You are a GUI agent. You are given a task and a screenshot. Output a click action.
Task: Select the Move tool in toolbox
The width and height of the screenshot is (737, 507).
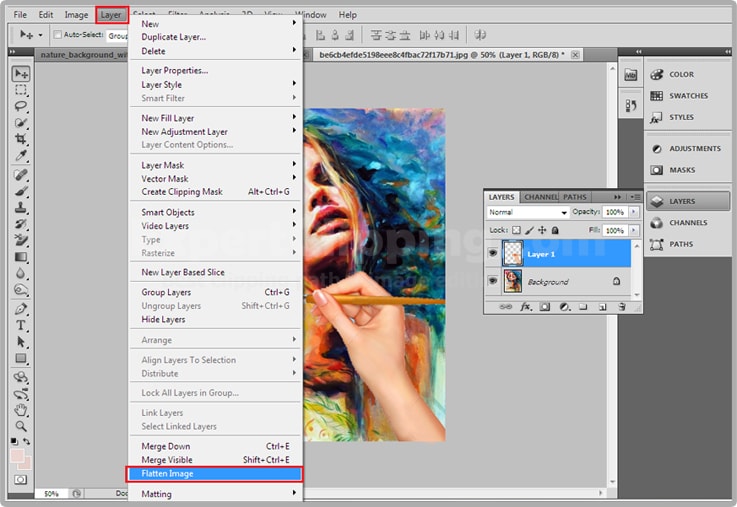[21, 74]
